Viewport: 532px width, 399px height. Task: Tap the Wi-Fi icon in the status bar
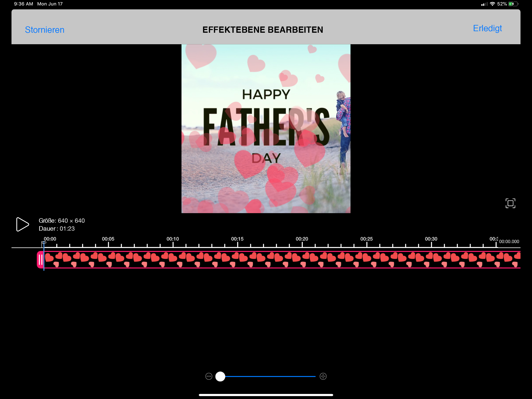tap(492, 4)
